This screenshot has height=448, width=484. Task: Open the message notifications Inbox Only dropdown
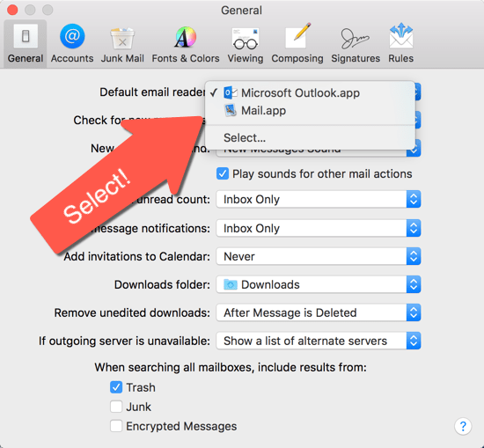pyautogui.click(x=319, y=228)
